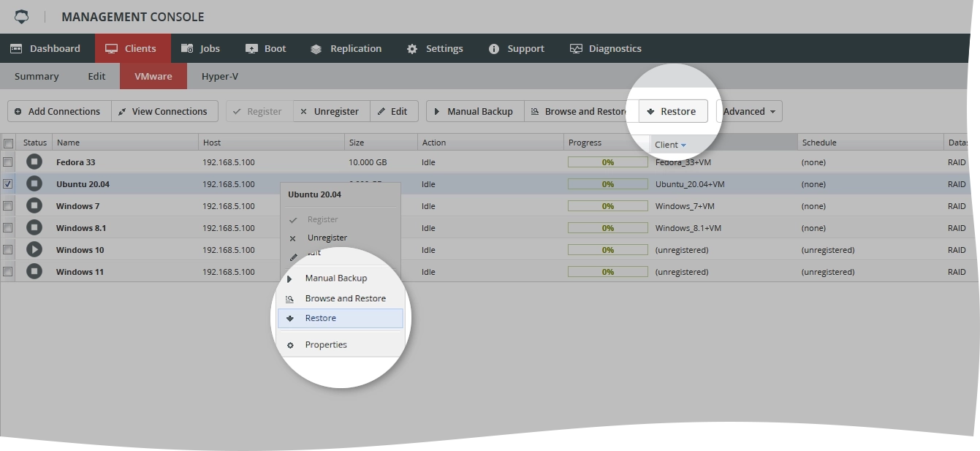Check the Windows 10 row checkbox
980x451 pixels.
(x=8, y=250)
